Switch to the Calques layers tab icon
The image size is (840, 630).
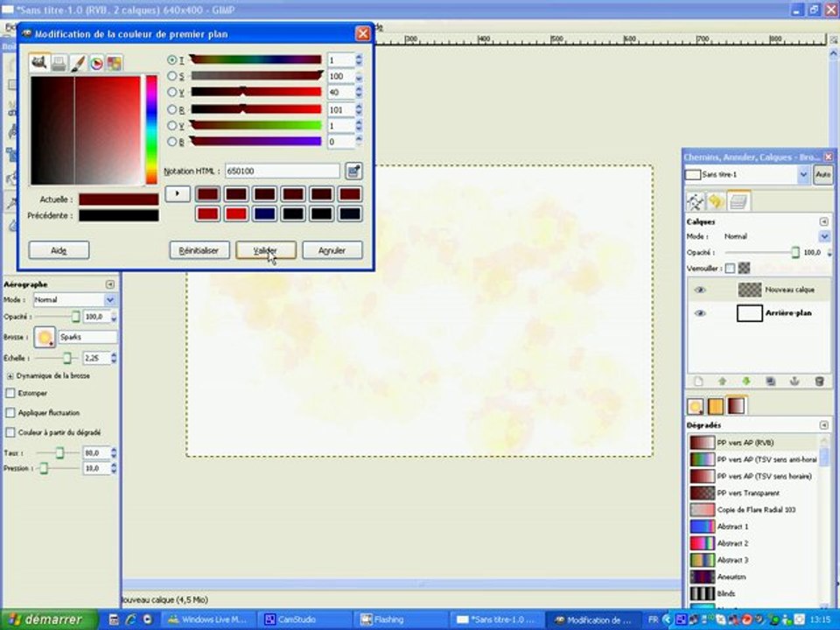(x=738, y=201)
